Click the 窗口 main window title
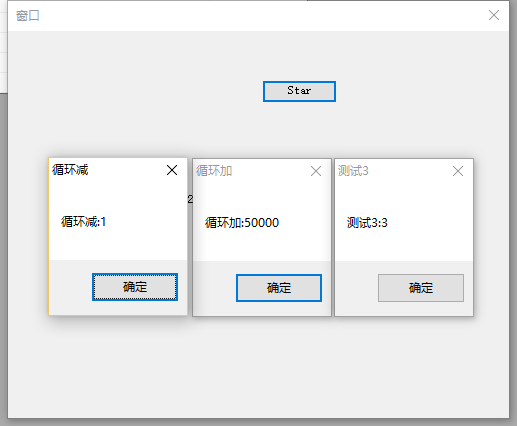 (28, 16)
